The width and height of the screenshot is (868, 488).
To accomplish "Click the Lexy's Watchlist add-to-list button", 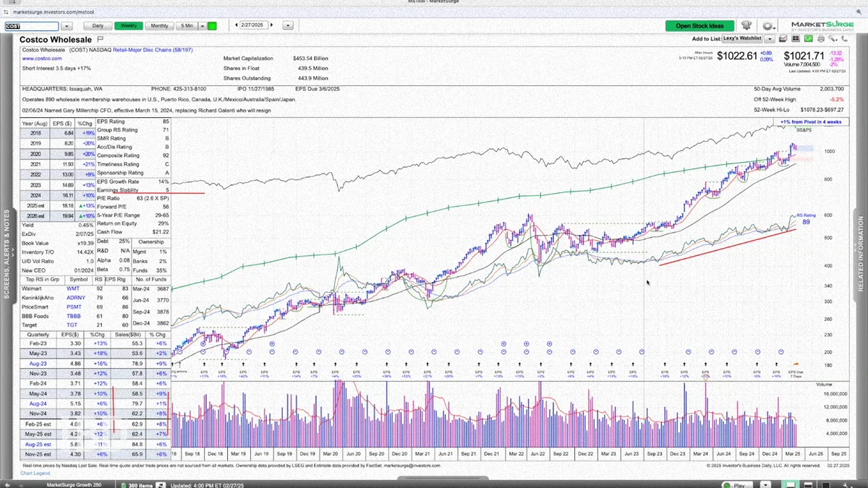I will 743,38.
